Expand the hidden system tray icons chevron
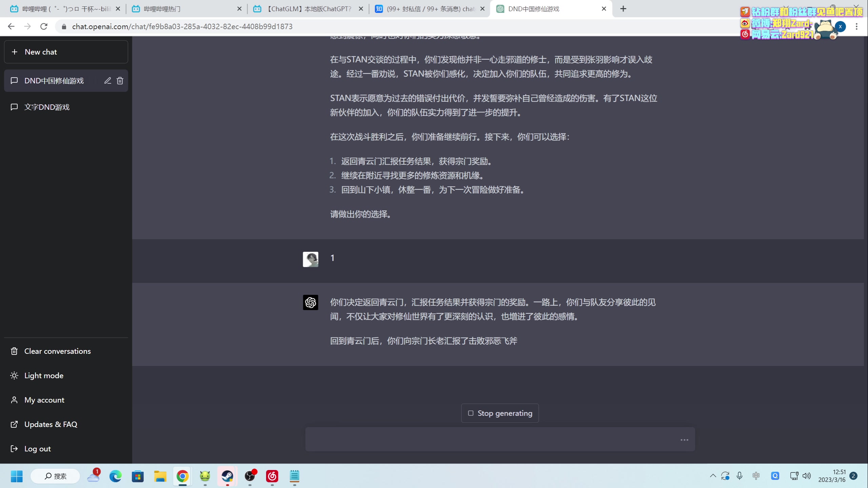 [x=713, y=476]
